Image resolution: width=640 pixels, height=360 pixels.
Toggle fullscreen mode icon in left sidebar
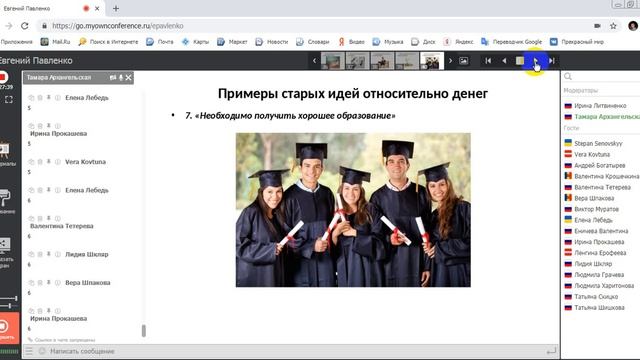pyautogui.click(x=9, y=99)
